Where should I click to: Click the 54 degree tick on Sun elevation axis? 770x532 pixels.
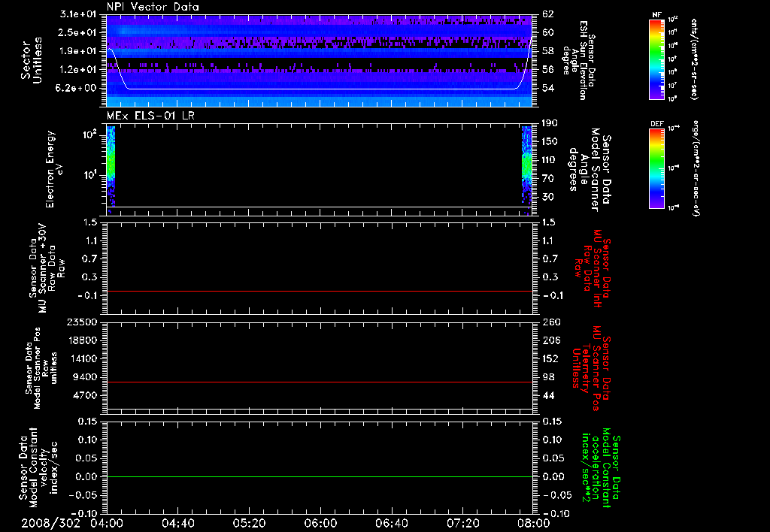click(x=548, y=89)
